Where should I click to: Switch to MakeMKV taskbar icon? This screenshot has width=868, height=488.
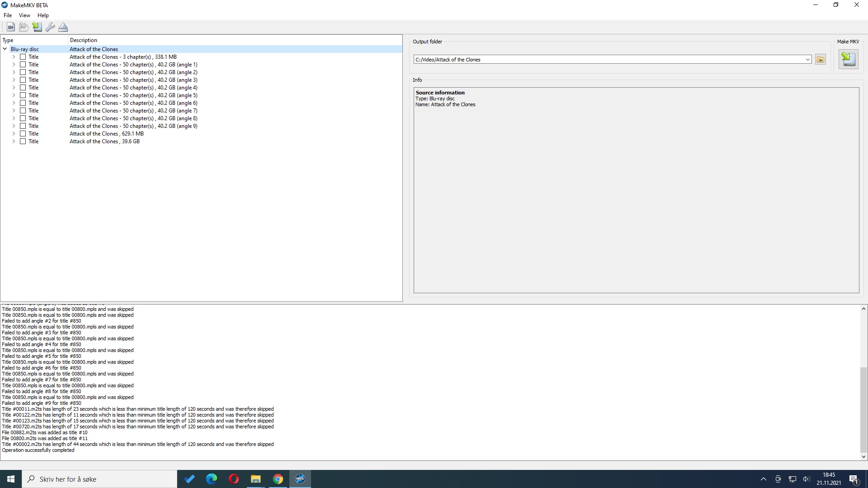coord(300,479)
